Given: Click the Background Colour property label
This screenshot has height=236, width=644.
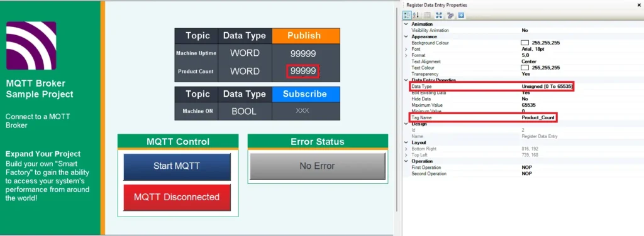Looking at the screenshot, I should (430, 43).
